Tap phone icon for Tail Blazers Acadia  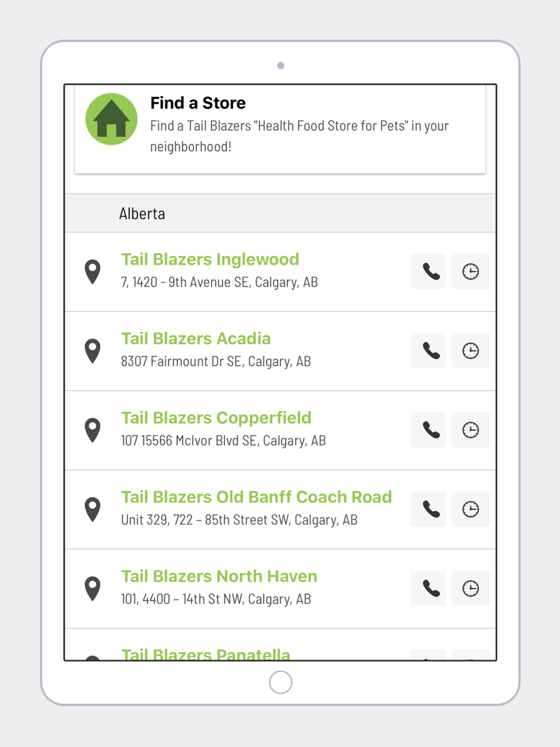pos(428,351)
